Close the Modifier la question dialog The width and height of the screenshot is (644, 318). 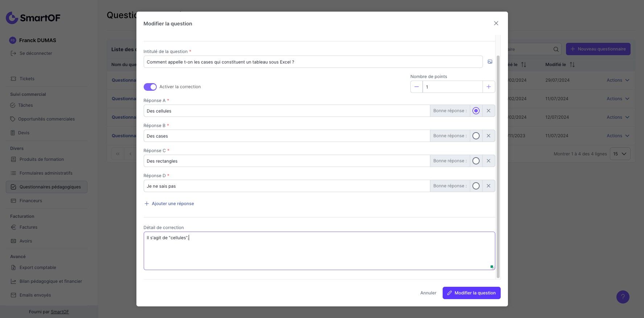click(496, 23)
